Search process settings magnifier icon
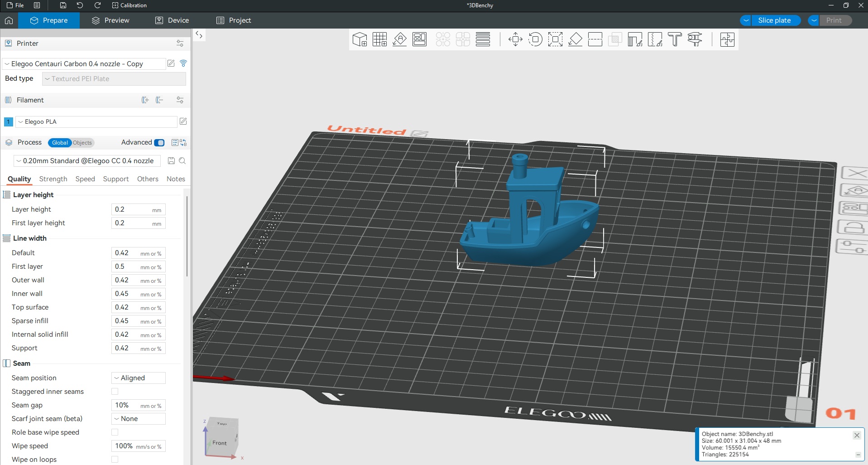868x465 pixels. click(182, 161)
